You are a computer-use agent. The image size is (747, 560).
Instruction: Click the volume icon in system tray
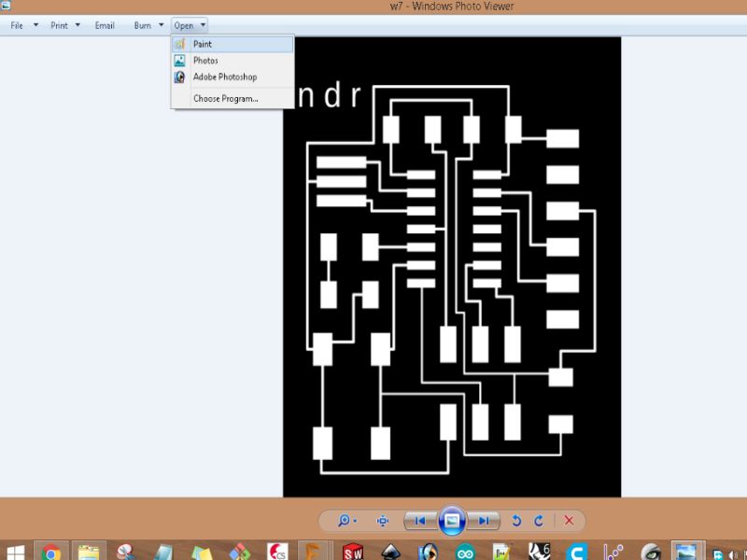[x=734, y=554]
